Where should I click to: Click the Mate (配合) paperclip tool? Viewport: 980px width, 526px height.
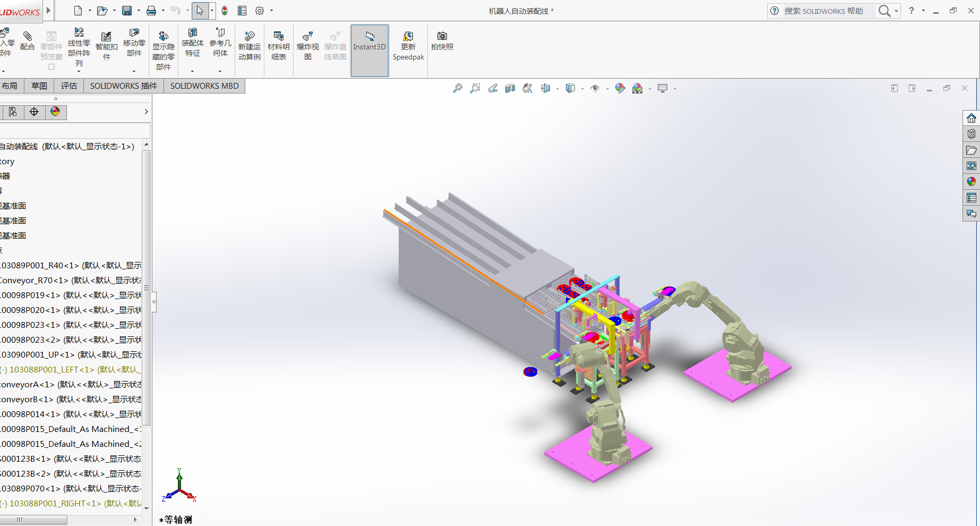[27, 40]
